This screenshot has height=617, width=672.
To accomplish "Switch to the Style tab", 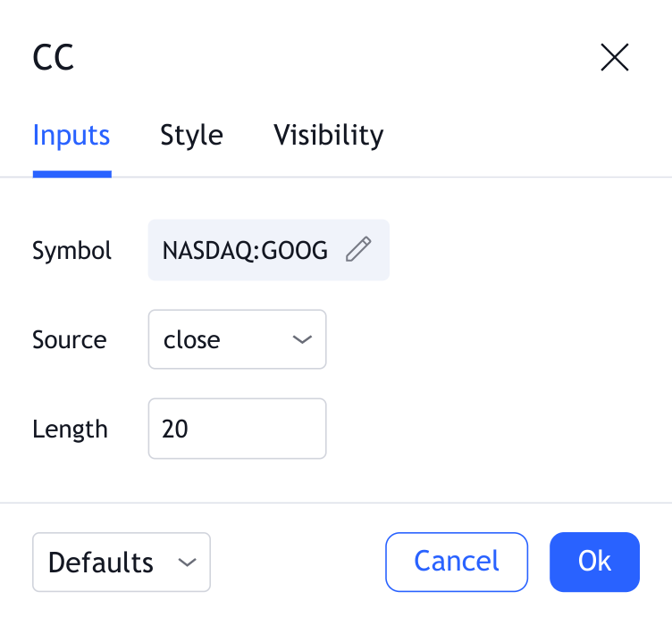I will point(191,136).
